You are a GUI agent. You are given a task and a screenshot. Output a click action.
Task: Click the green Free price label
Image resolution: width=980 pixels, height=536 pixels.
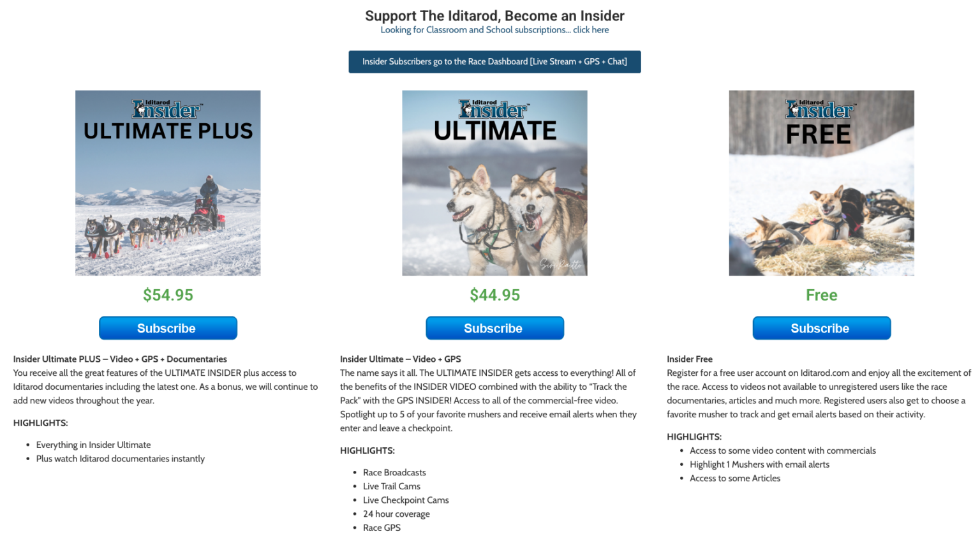(821, 295)
